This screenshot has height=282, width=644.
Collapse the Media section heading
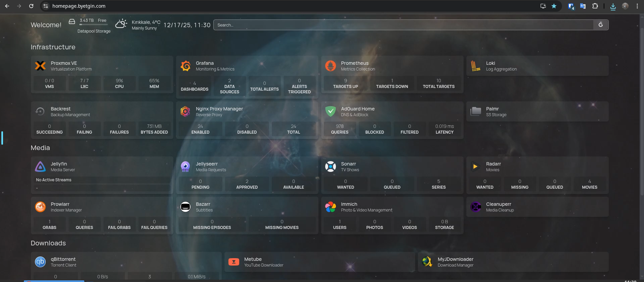click(40, 148)
